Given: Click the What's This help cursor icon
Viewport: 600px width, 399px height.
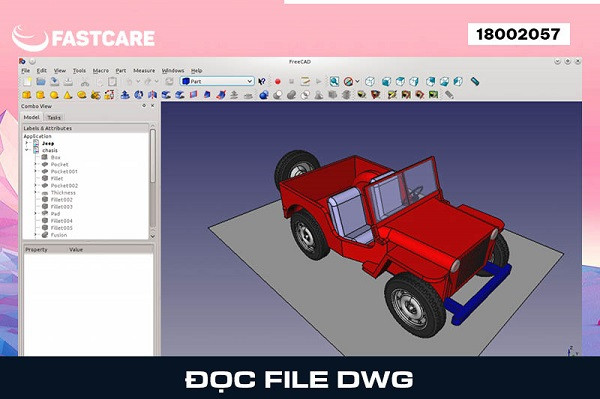Looking at the screenshot, I should point(262,81).
